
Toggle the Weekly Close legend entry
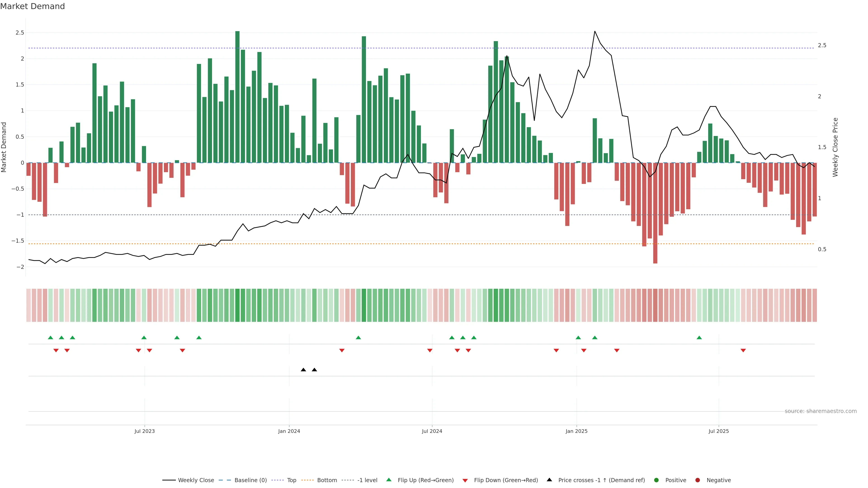pos(196,480)
